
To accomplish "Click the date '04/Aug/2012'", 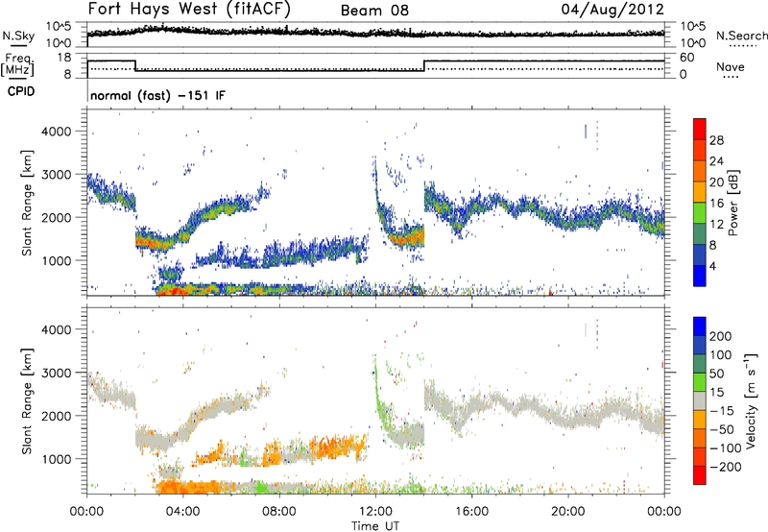I will (x=612, y=10).
